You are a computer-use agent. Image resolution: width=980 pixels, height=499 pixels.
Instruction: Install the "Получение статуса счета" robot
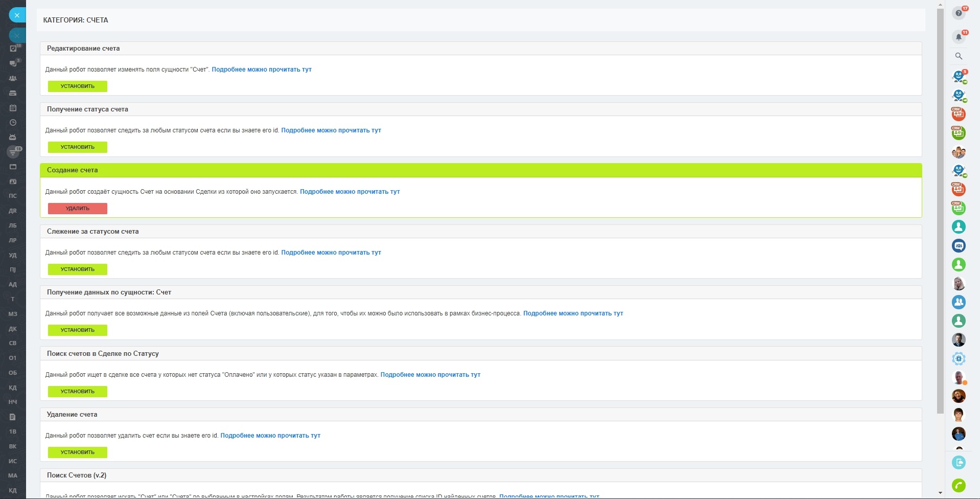[x=78, y=147]
